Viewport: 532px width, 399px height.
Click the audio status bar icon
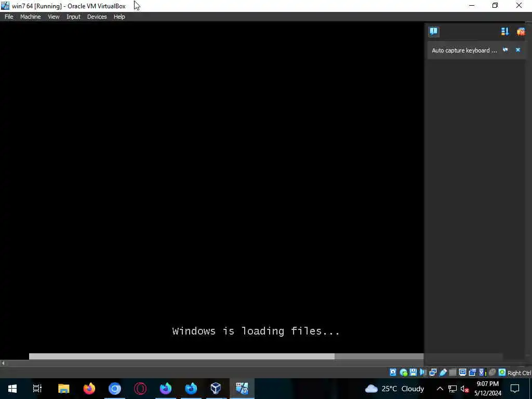(x=423, y=373)
